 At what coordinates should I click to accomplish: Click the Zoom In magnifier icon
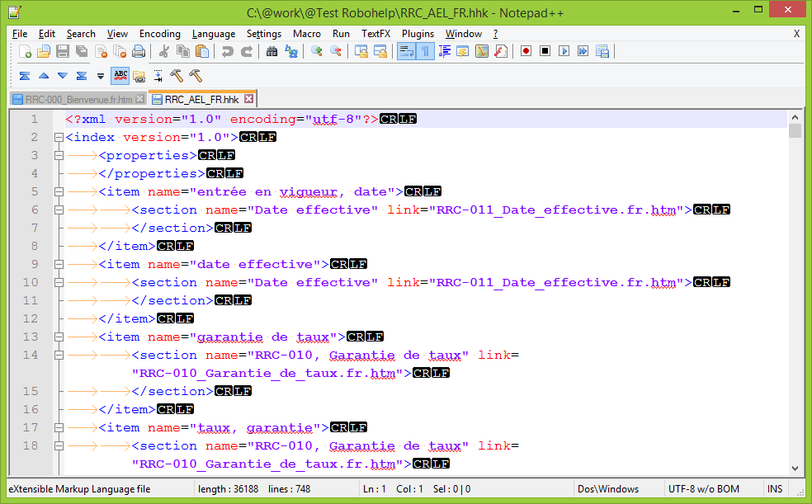[x=316, y=51]
